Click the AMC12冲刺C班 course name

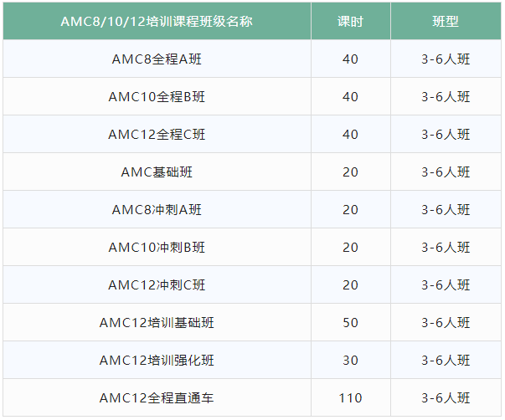(x=157, y=285)
